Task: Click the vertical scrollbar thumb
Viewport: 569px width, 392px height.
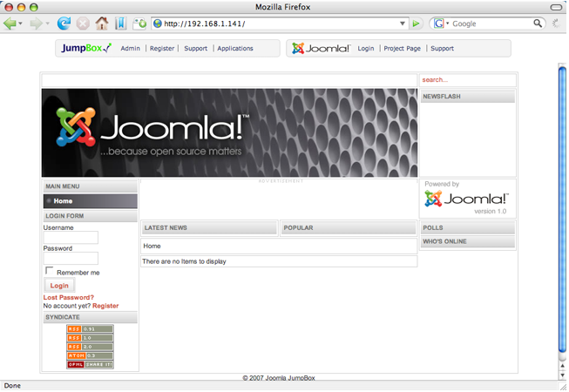Action: click(x=563, y=209)
